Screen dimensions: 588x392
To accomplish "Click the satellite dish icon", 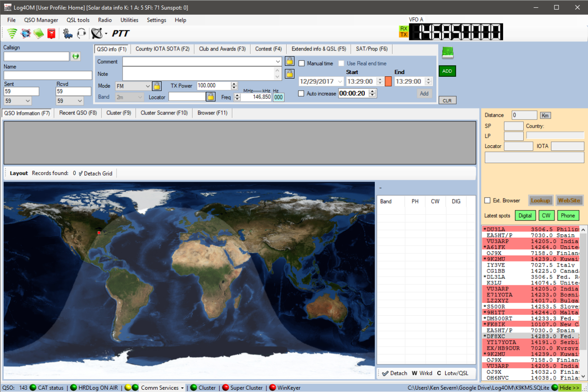I will tap(97, 33).
